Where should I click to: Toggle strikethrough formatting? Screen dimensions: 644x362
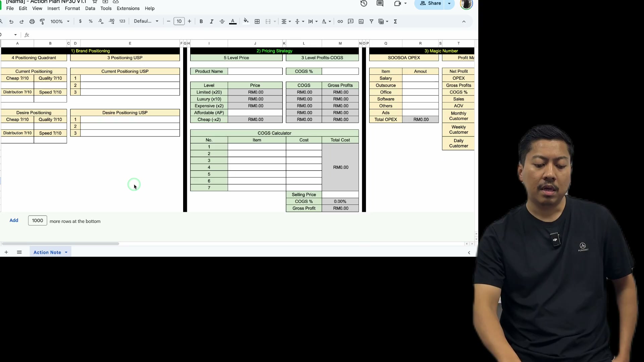click(222, 21)
